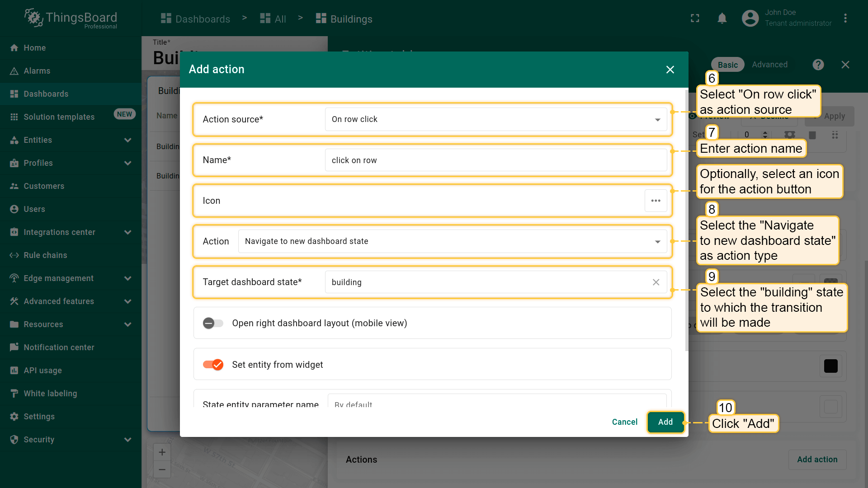Clear the target dashboard state field

pyautogui.click(x=656, y=282)
